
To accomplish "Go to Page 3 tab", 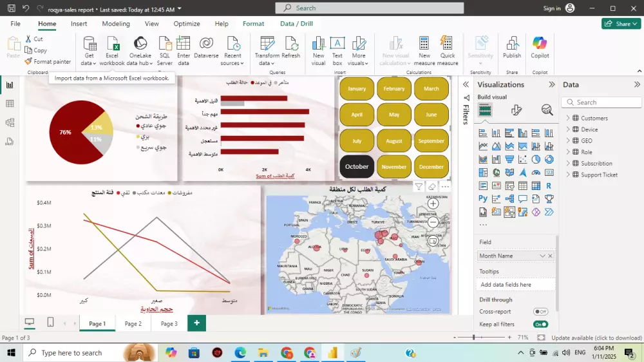I will tap(169, 324).
